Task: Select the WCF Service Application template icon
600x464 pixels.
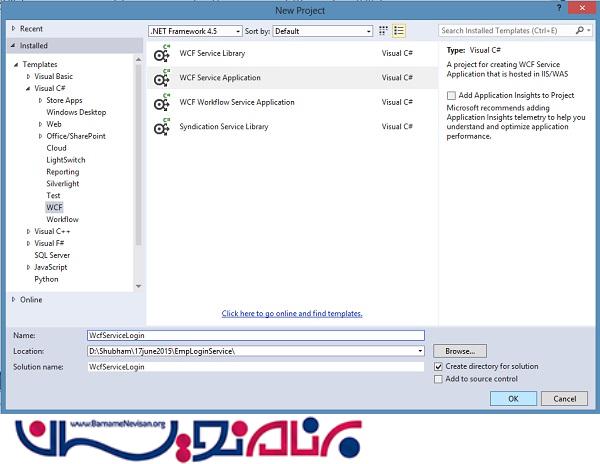Action: click(160, 79)
